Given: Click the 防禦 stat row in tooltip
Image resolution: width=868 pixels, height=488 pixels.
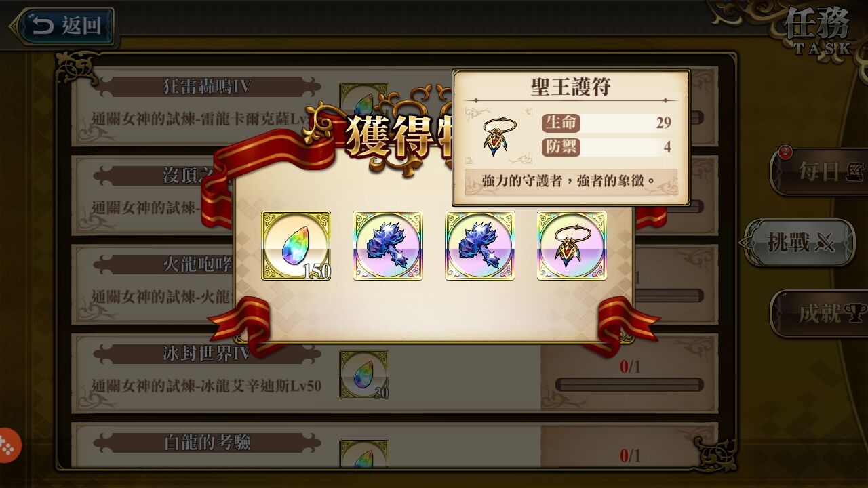Looking at the screenshot, I should coord(606,147).
